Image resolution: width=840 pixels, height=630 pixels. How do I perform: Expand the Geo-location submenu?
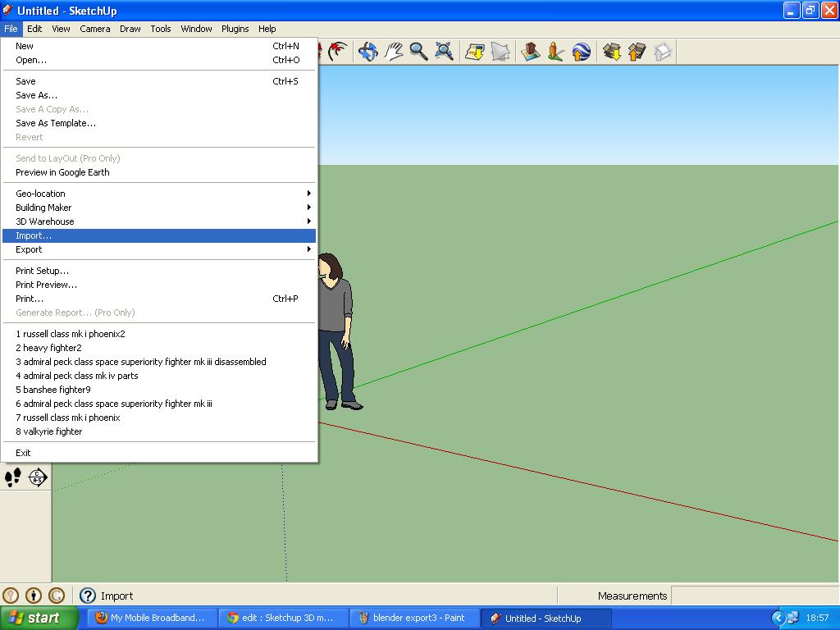click(x=159, y=194)
